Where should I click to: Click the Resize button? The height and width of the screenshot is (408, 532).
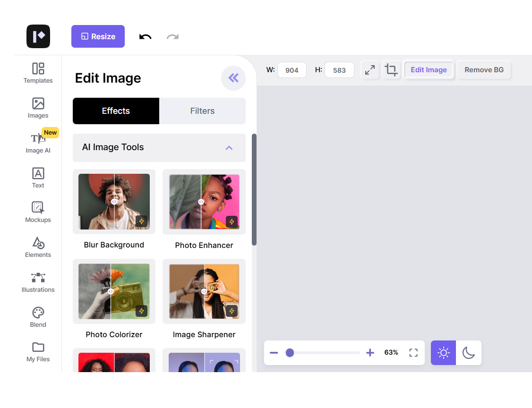click(98, 36)
